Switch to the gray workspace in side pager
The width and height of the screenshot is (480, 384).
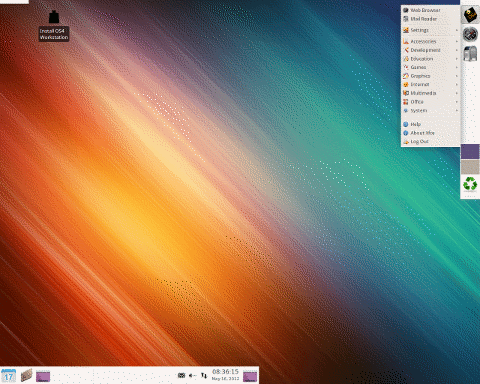tap(470, 167)
